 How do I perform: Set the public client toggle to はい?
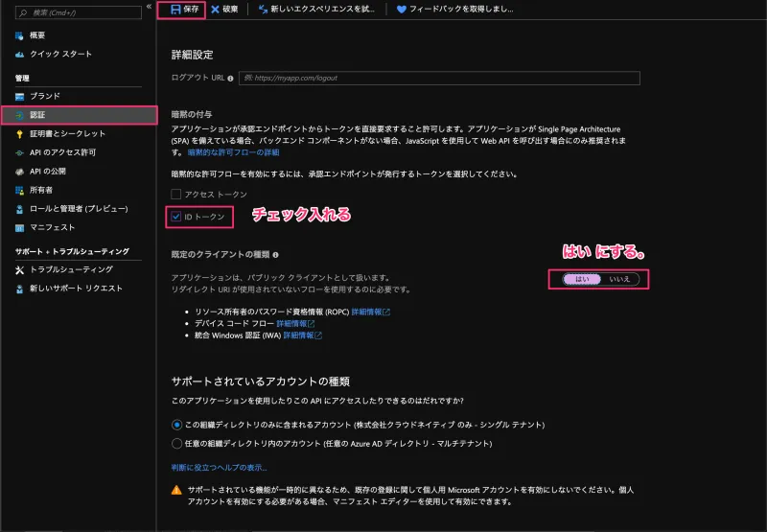[x=582, y=279]
